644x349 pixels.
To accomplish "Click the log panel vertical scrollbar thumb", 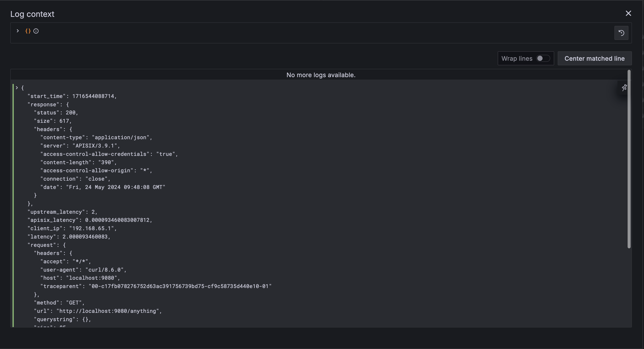I will (x=629, y=159).
